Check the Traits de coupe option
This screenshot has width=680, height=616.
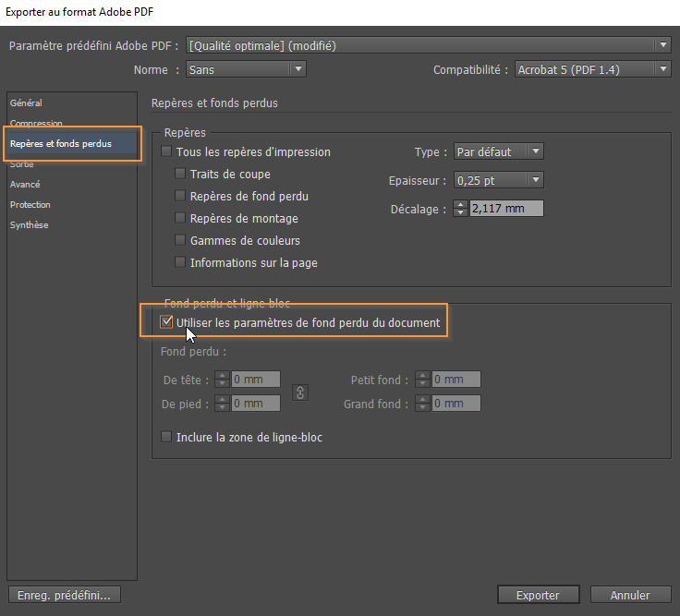[x=180, y=174]
